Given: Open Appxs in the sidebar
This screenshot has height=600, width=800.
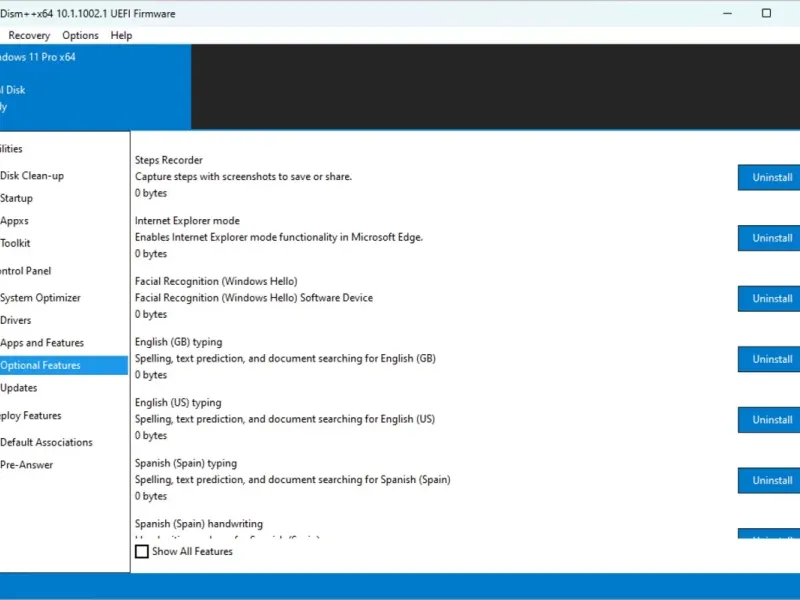Looking at the screenshot, I should (x=14, y=221).
